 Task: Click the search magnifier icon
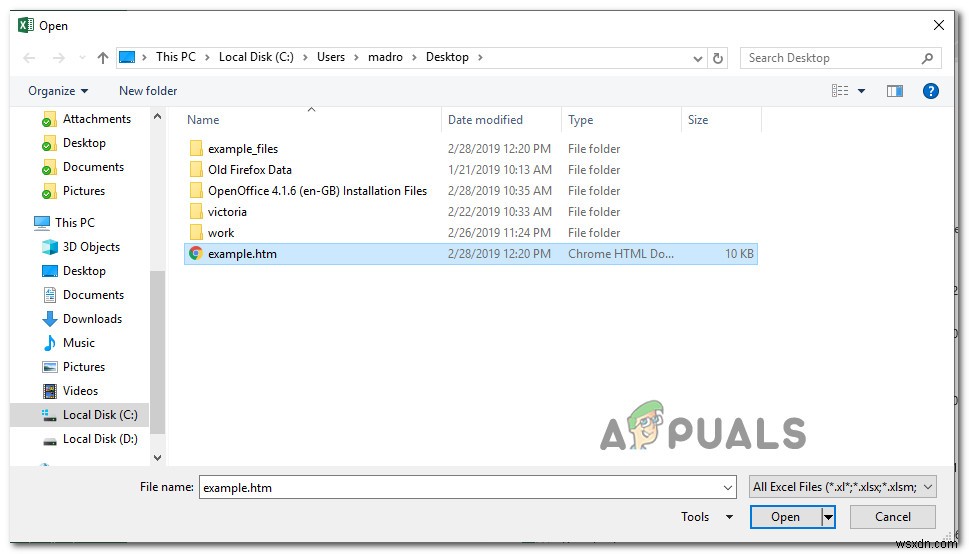[x=927, y=58]
